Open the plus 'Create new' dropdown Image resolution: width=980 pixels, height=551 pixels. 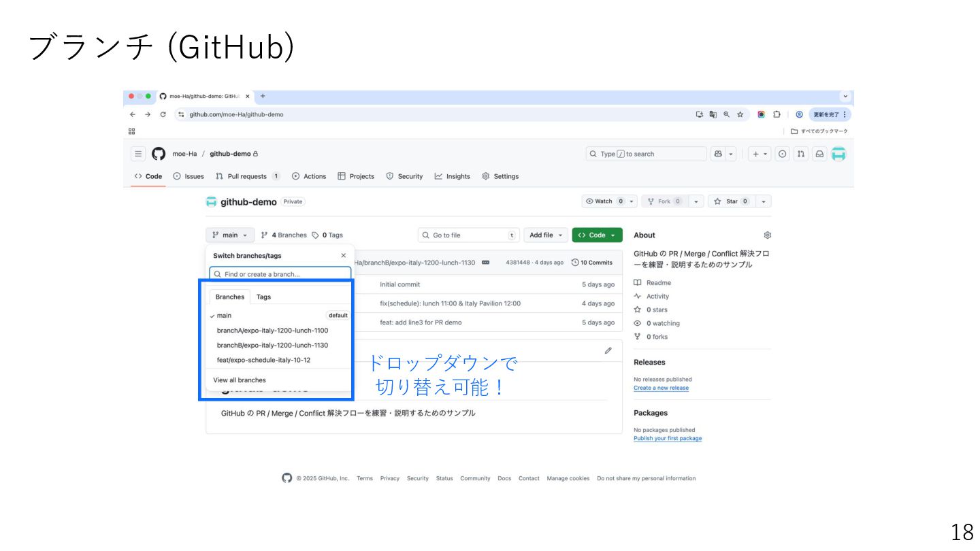point(759,154)
